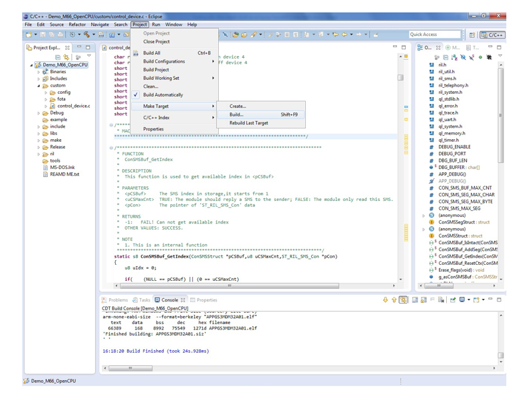Open the Navigate menu

100,25
